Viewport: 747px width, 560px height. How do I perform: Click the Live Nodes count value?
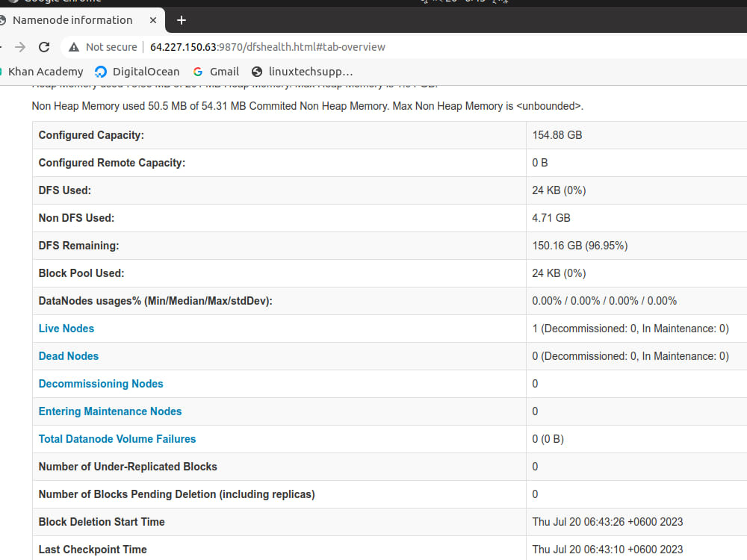pos(630,329)
